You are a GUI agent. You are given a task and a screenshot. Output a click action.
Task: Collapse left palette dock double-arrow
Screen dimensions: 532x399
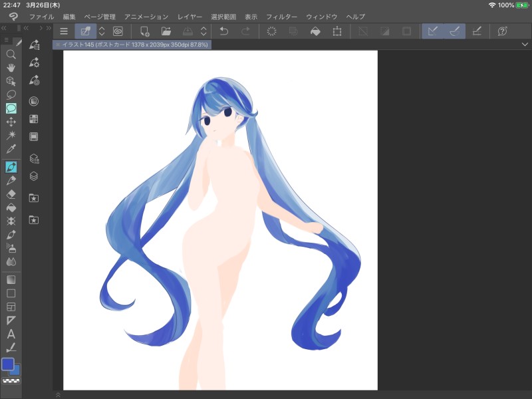tap(4, 28)
